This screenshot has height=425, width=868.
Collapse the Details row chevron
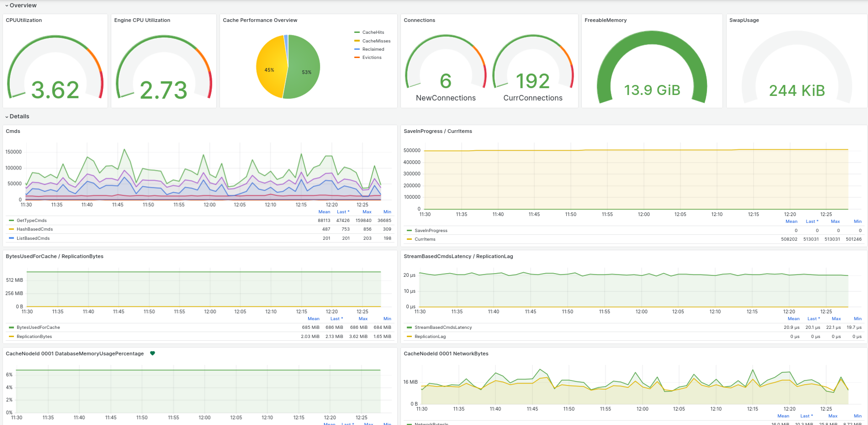pos(7,116)
